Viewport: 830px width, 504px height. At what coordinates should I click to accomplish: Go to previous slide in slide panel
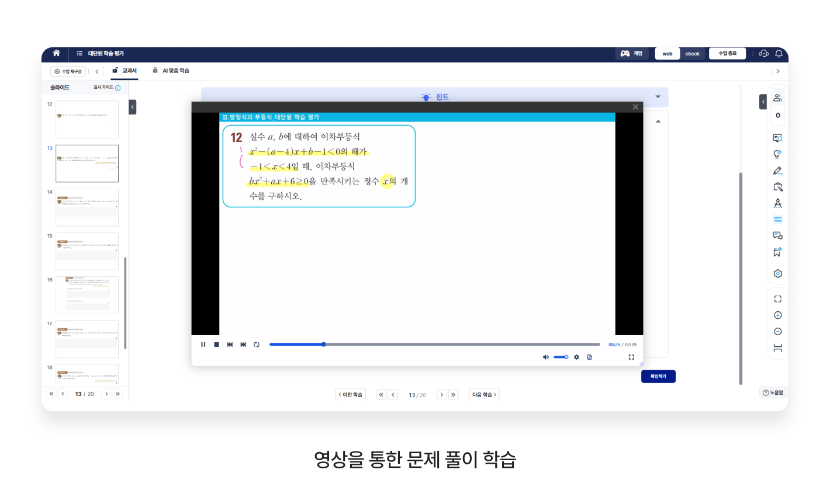tap(63, 394)
